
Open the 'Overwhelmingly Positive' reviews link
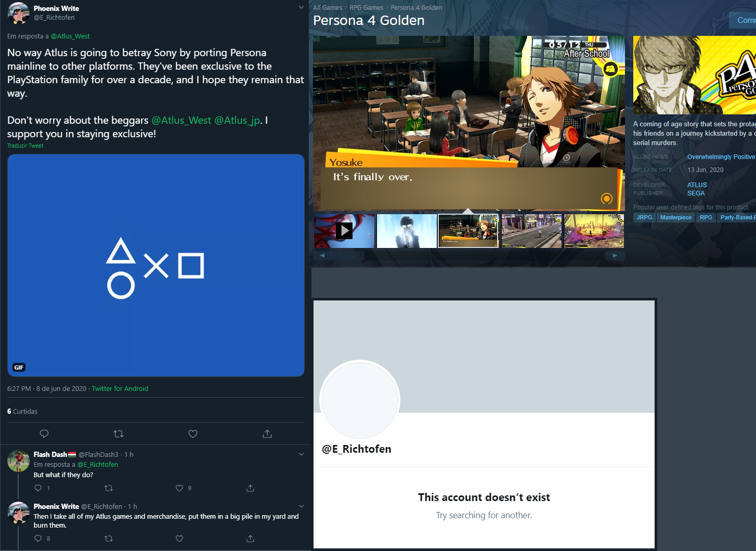(721, 157)
